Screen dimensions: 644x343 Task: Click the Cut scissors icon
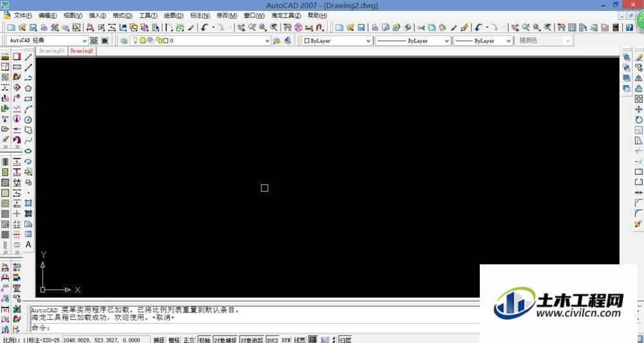coord(421,28)
